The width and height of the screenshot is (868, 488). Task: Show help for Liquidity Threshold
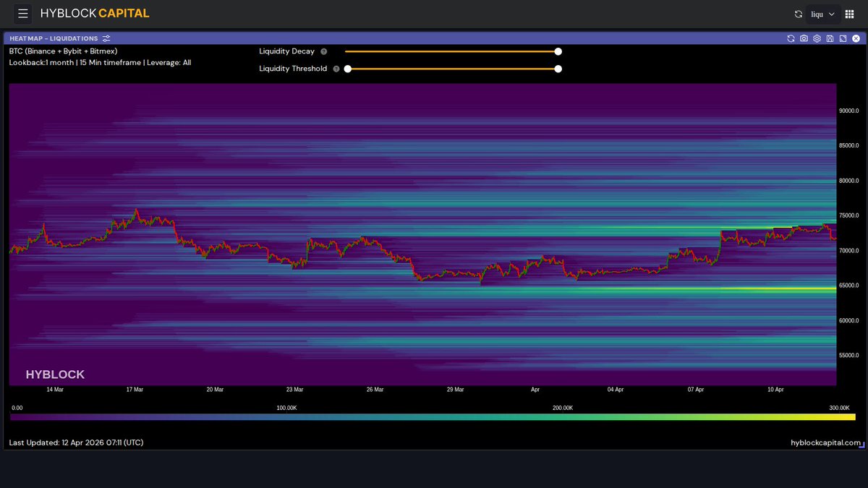tap(336, 69)
